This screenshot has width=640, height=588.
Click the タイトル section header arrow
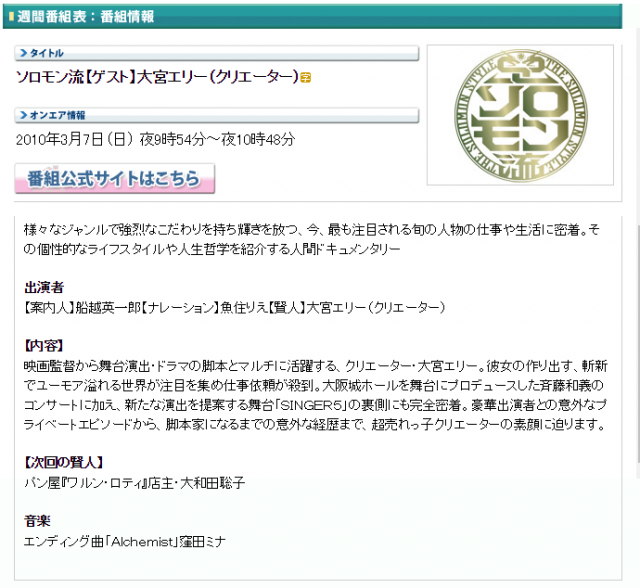pos(24,53)
